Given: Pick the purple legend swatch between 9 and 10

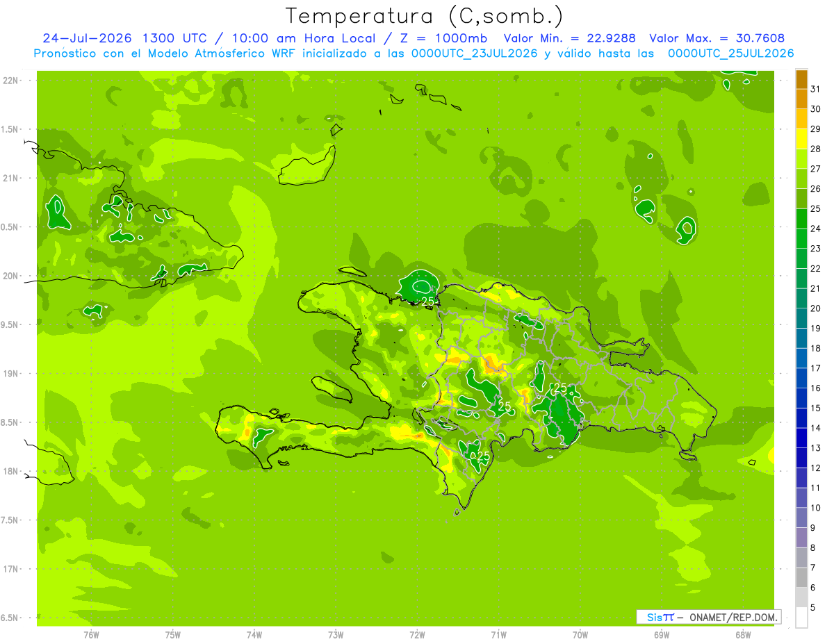Looking at the screenshot, I should tap(801, 518).
